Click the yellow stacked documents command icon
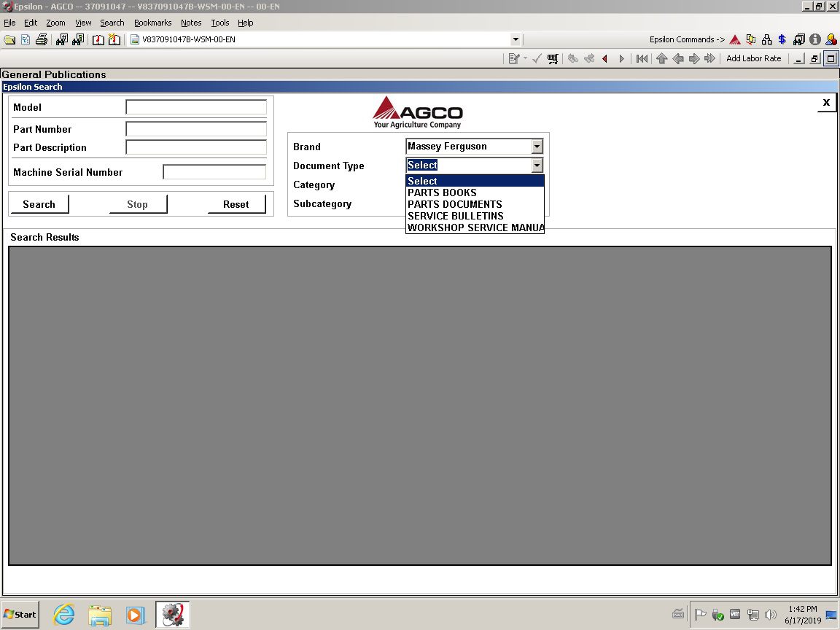Image resolution: width=840 pixels, height=630 pixels. click(750, 39)
